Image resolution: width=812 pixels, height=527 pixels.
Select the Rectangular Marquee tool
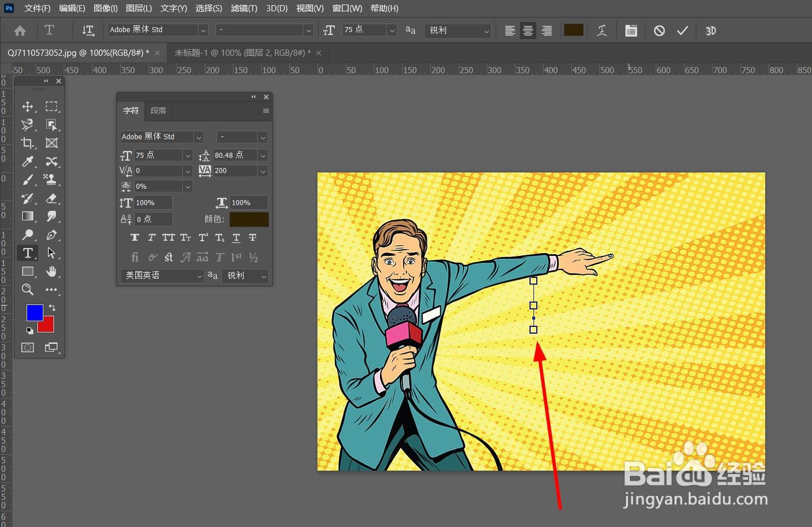point(51,107)
